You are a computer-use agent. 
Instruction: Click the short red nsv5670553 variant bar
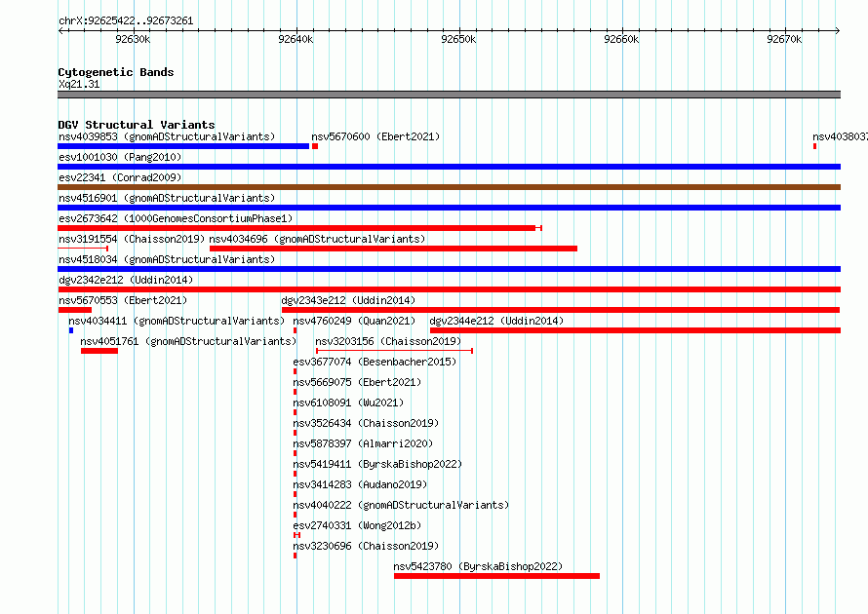75,310
